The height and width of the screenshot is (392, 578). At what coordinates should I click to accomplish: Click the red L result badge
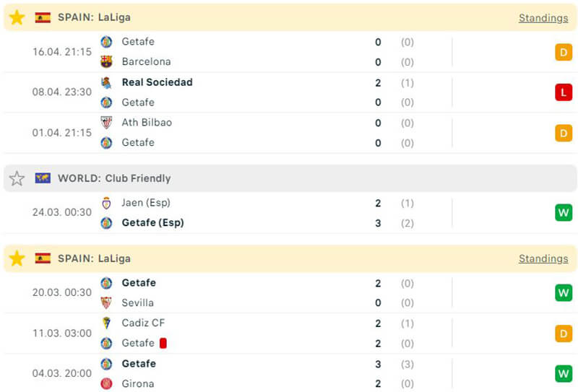click(564, 92)
